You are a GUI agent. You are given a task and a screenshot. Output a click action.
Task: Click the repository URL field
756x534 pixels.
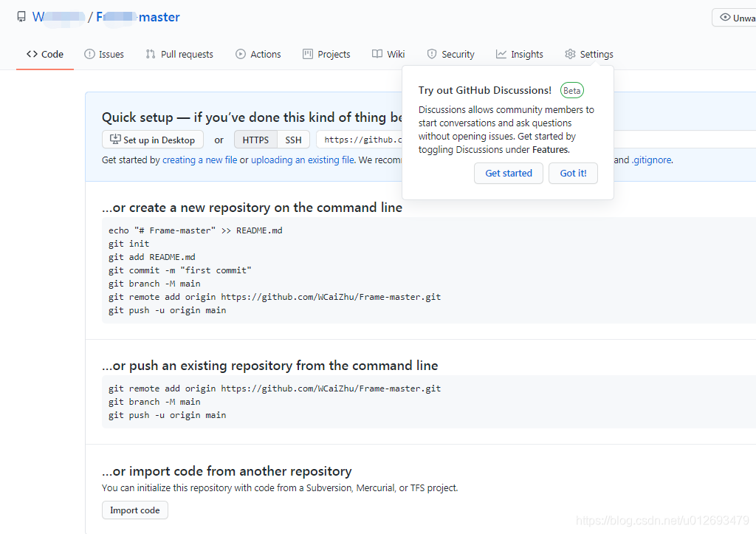point(360,140)
